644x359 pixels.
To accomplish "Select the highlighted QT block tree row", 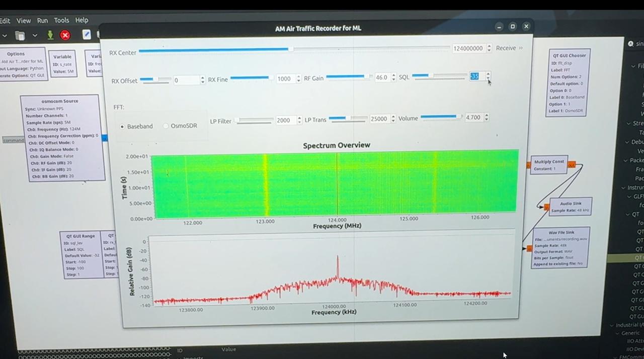I will click(x=625, y=258).
